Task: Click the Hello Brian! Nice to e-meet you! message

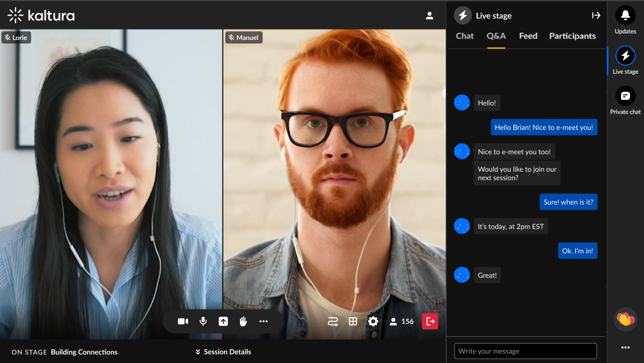Action: [544, 127]
